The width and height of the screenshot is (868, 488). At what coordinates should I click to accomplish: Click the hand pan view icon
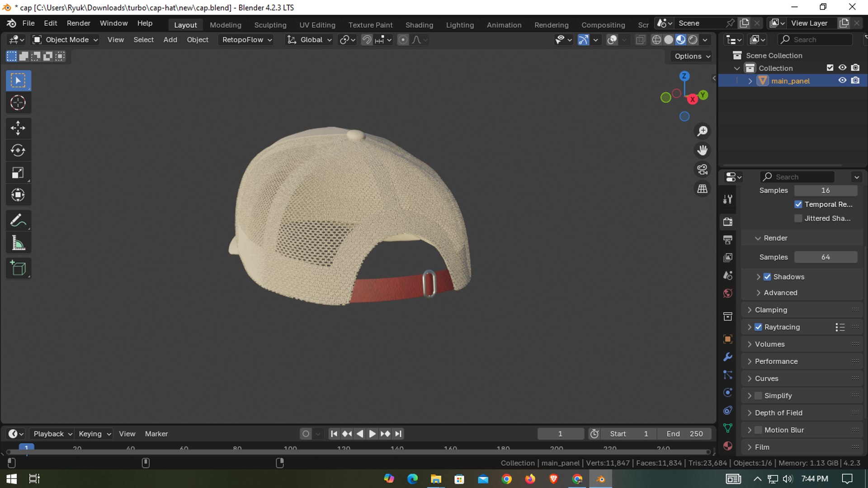click(x=703, y=150)
